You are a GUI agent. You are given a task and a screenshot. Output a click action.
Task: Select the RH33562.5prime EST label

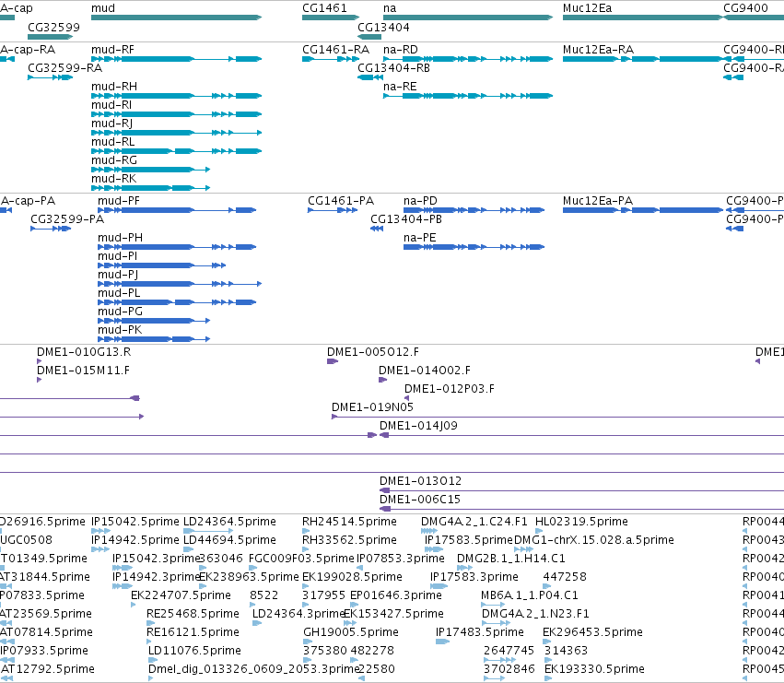tap(349, 540)
